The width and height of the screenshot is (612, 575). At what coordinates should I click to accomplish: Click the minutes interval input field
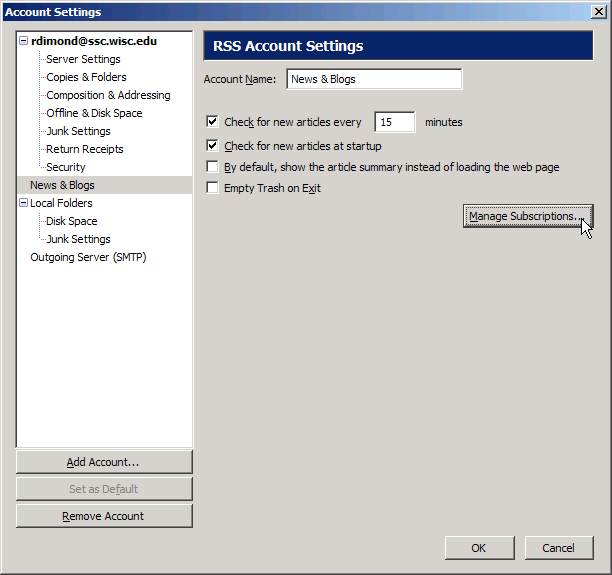(x=395, y=122)
